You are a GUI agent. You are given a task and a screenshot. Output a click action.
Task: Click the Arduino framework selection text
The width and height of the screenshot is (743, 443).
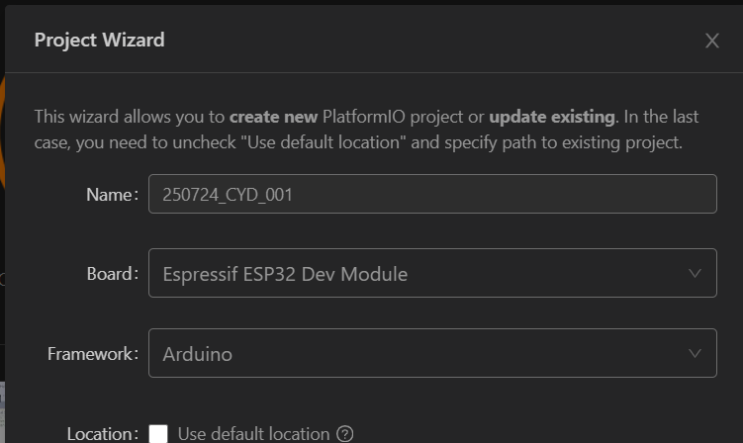point(198,353)
